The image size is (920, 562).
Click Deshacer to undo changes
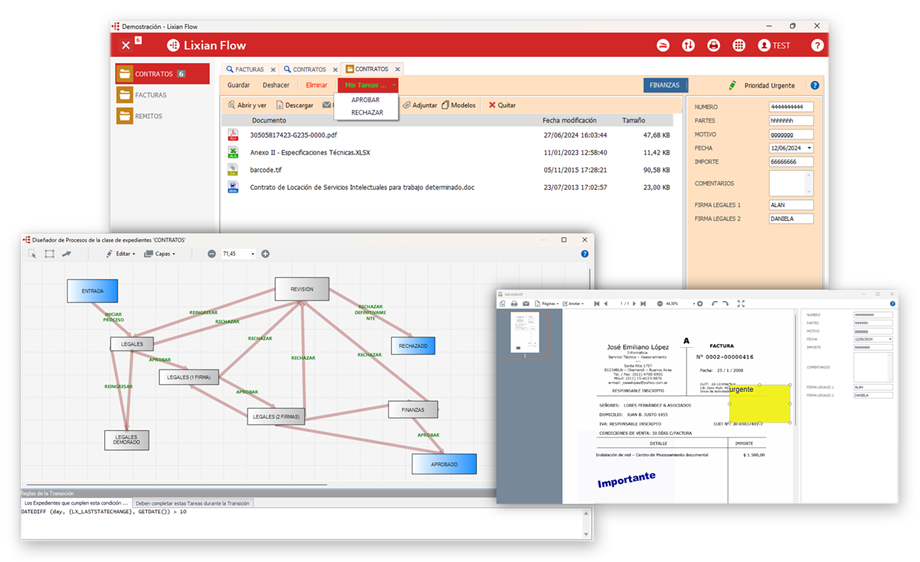(x=276, y=85)
